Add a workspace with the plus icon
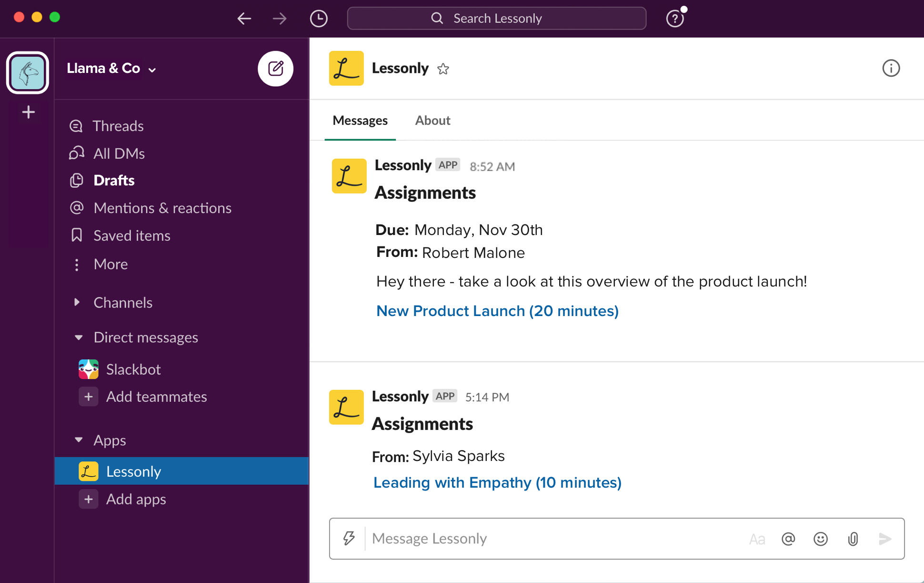The width and height of the screenshot is (924, 583). pos(28,112)
